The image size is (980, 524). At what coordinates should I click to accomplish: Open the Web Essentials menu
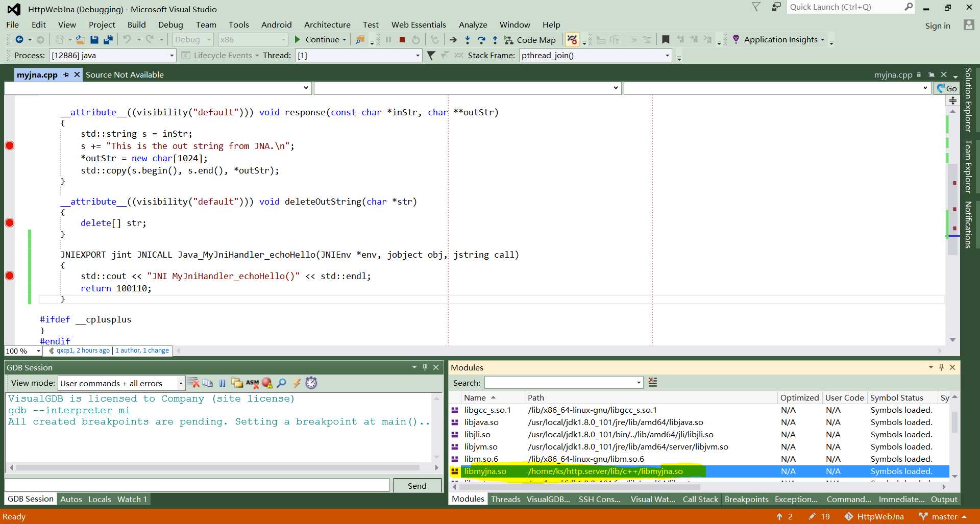click(x=419, y=24)
